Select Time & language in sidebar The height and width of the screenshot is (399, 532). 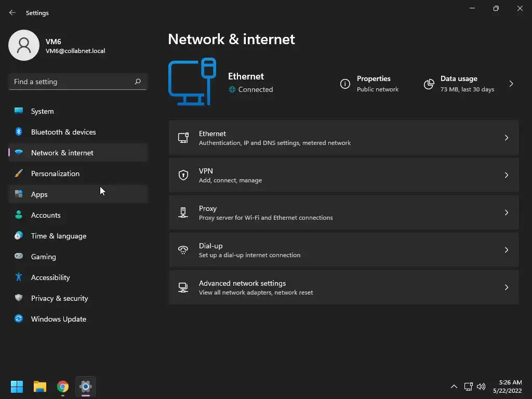tap(59, 236)
